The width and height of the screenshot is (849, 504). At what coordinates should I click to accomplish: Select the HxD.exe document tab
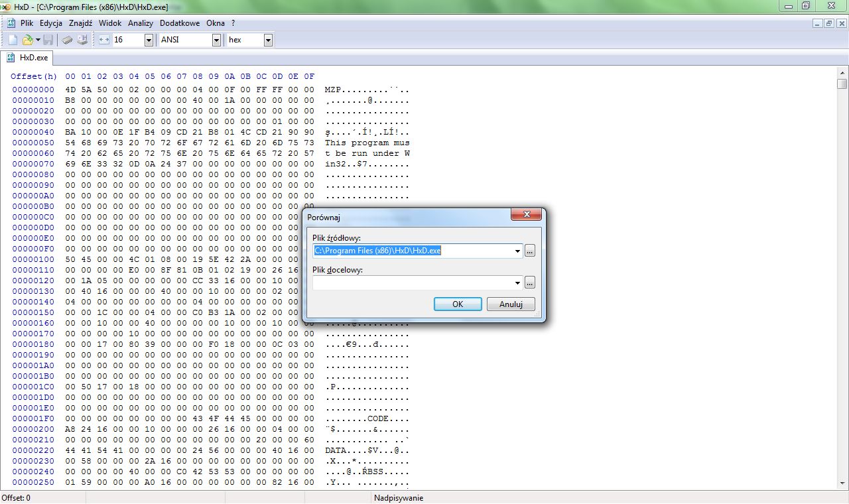(x=27, y=58)
